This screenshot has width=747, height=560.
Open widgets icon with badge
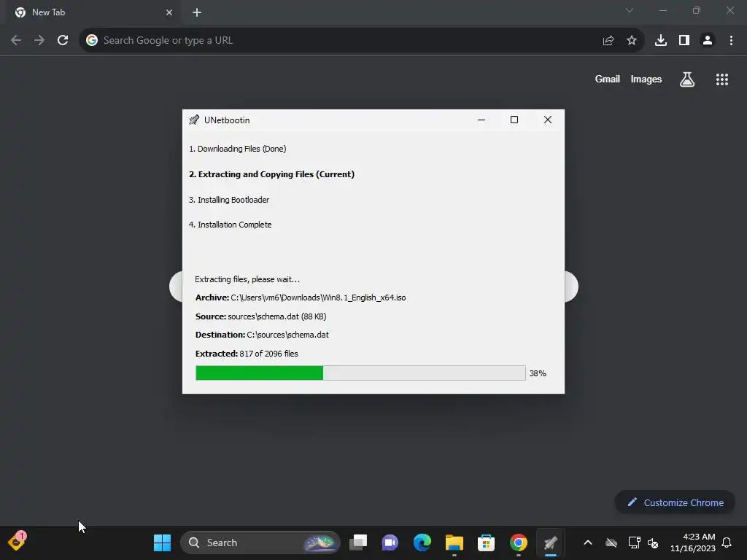tap(17, 542)
